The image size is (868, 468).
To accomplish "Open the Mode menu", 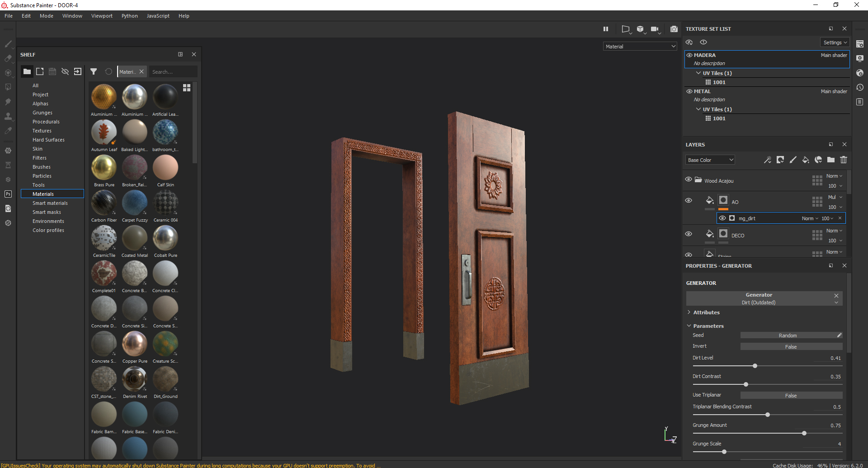I will coord(47,16).
